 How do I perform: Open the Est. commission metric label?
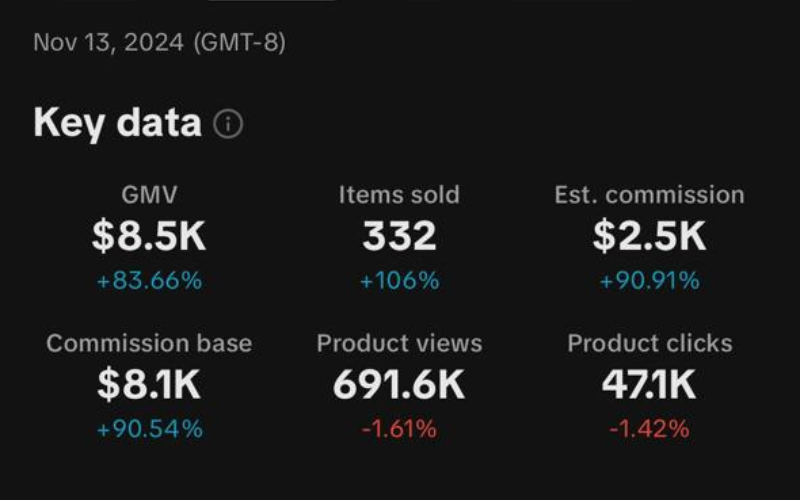pos(649,195)
